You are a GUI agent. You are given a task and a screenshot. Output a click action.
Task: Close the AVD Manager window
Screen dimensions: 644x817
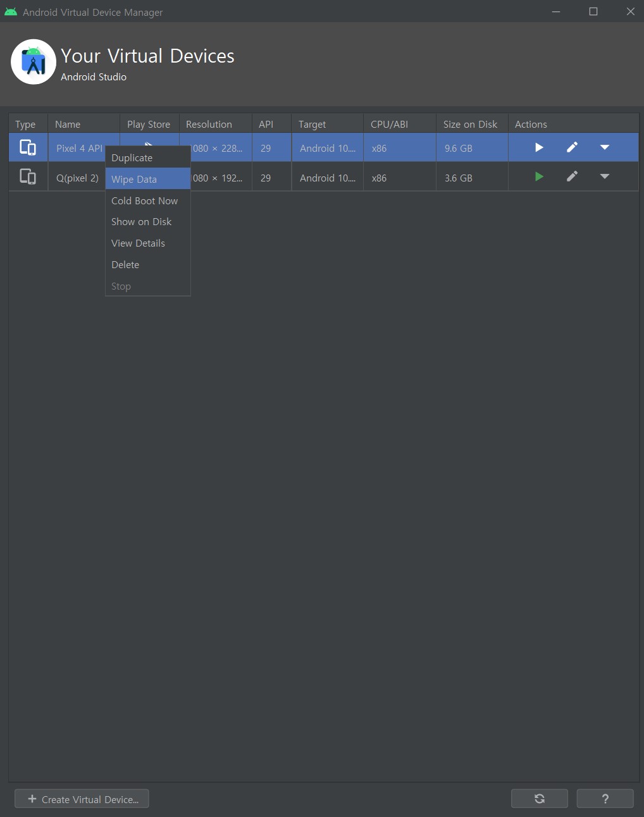click(x=631, y=11)
